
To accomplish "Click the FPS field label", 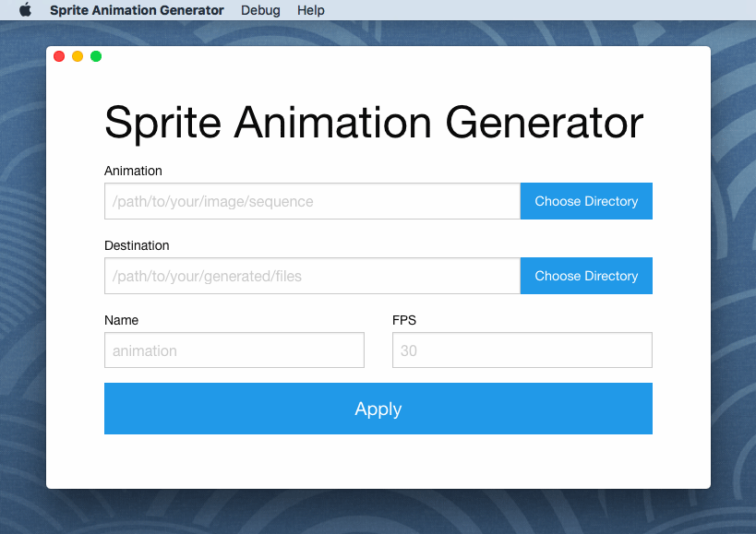I will pos(404,320).
